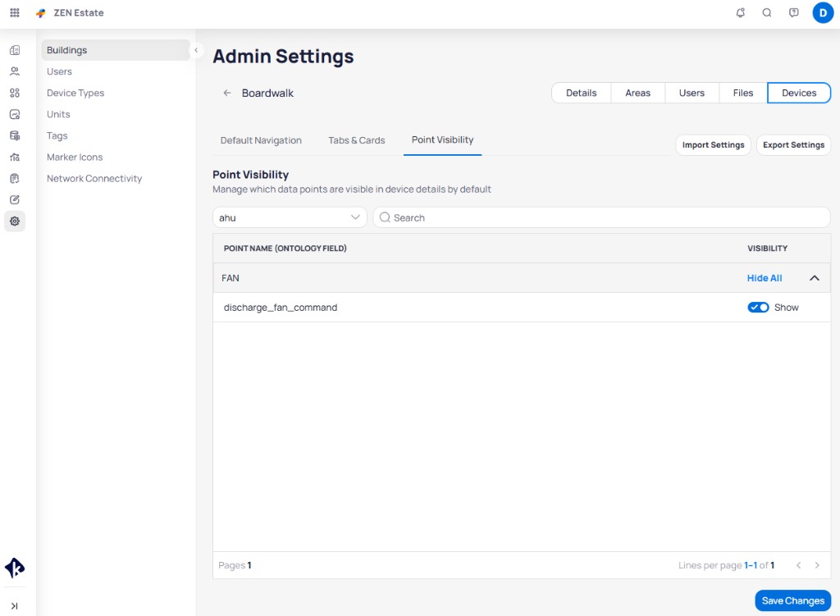
Task: Toggle discharge_fan_command visibility switch
Action: point(758,307)
